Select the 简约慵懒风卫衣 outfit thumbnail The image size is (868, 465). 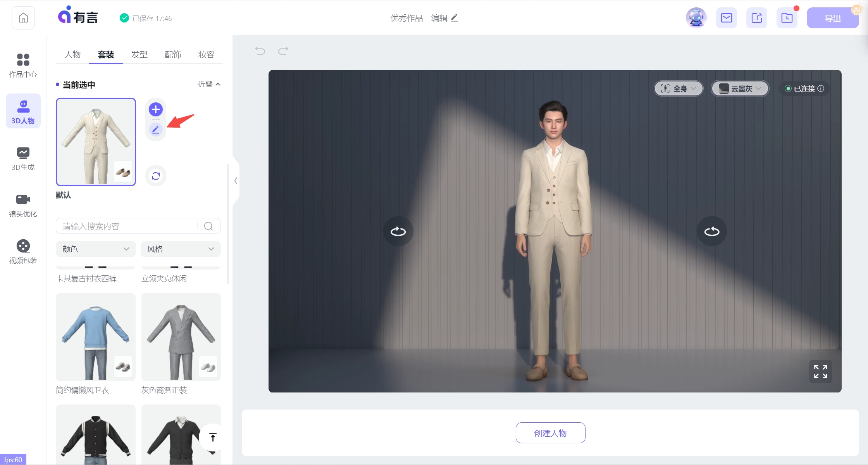(96, 337)
